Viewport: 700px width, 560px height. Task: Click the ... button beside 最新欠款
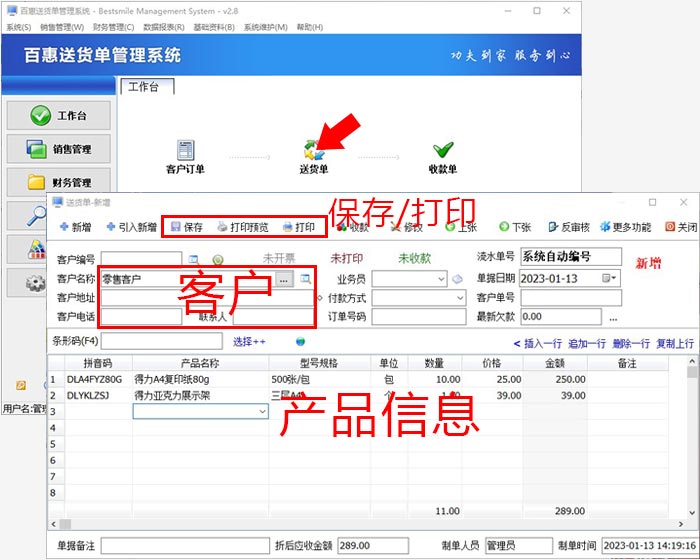pyautogui.click(x=613, y=318)
